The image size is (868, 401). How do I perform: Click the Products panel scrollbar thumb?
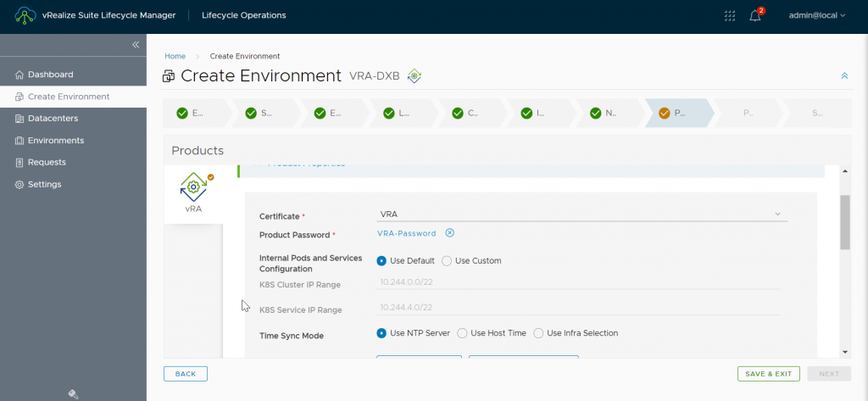(845, 222)
